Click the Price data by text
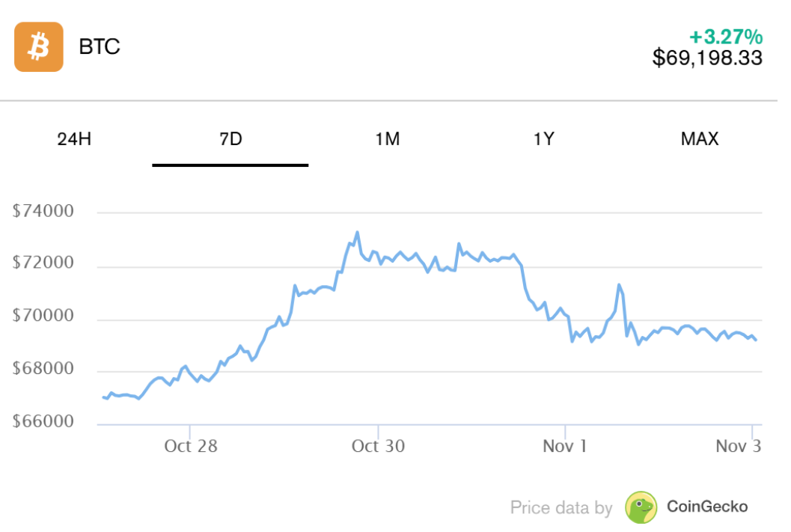Screen dimensions: 791x532 (561, 507)
